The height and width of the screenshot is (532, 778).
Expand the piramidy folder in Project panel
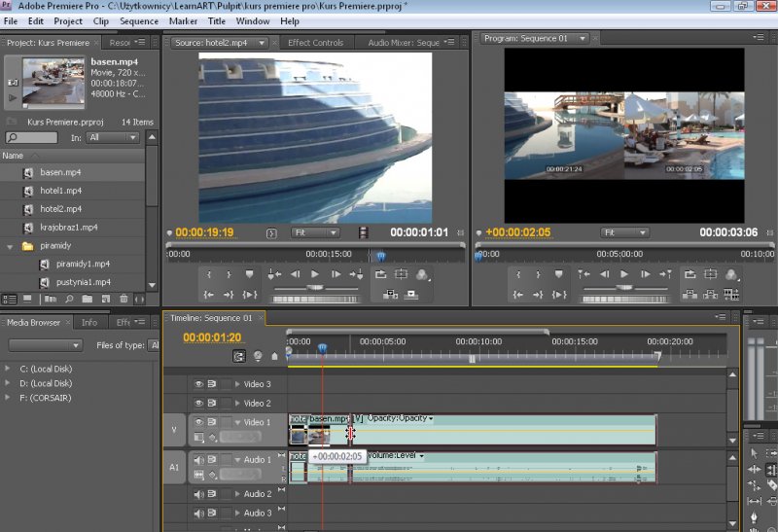11,246
